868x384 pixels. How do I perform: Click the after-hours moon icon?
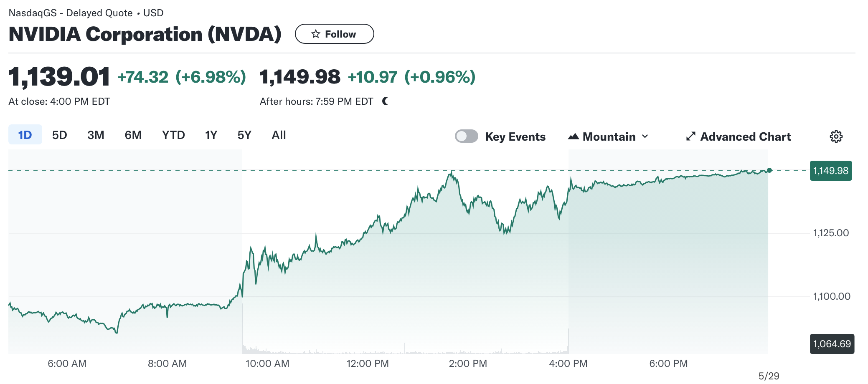(385, 101)
